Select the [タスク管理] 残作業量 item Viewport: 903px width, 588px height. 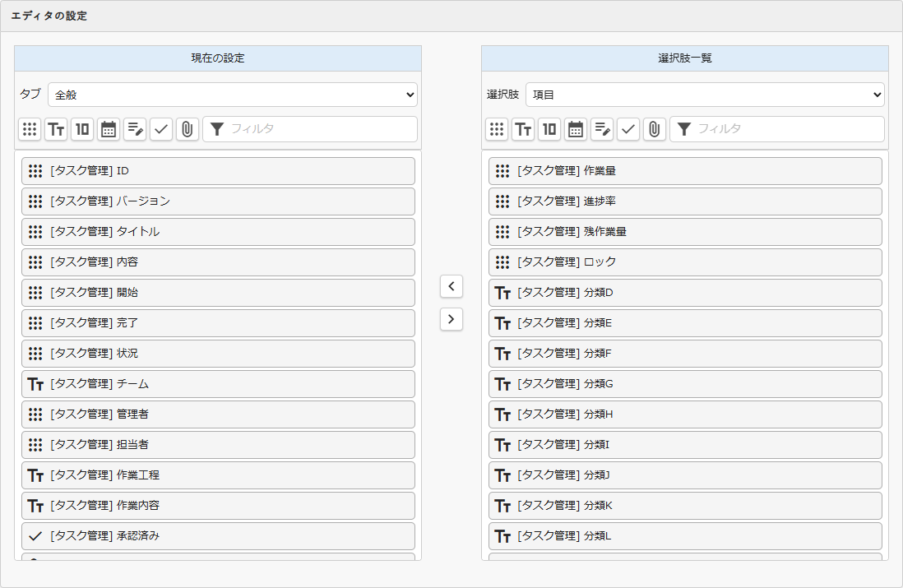(x=685, y=232)
